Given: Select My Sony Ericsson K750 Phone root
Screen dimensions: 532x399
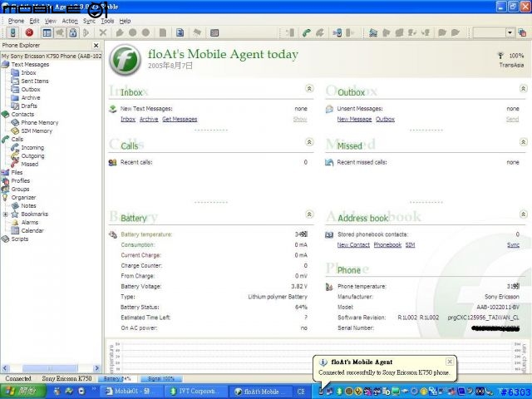Looking at the screenshot, I should point(52,56).
